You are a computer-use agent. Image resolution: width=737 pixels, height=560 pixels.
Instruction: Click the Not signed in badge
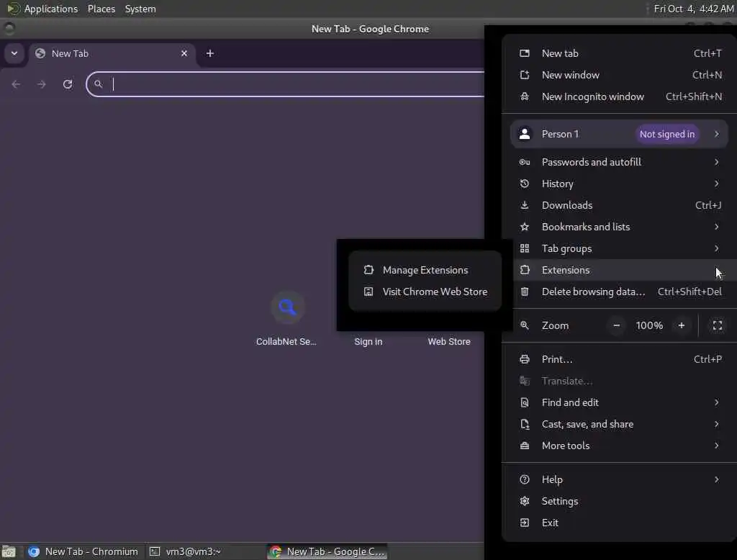point(667,134)
